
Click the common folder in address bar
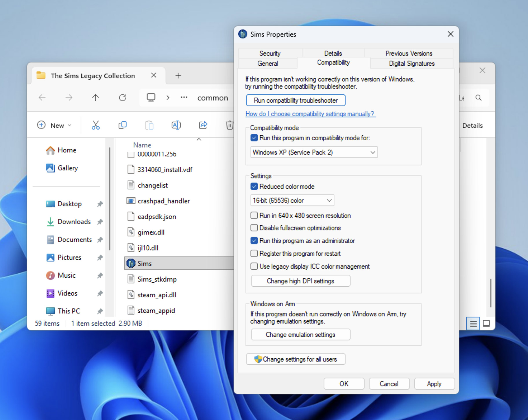[213, 98]
